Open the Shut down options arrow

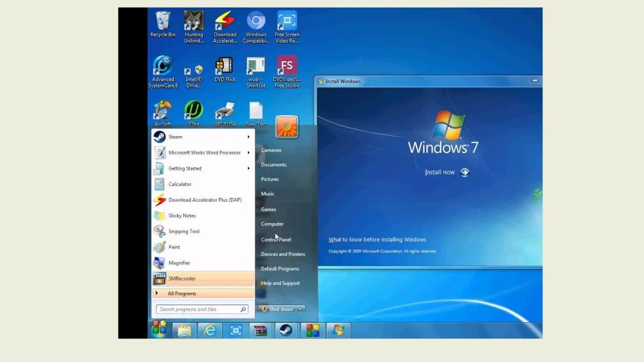point(301,309)
